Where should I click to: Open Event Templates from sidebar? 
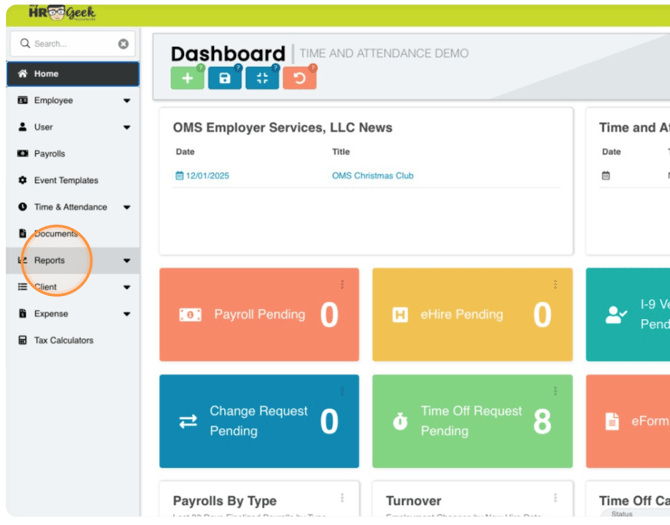[66, 181]
